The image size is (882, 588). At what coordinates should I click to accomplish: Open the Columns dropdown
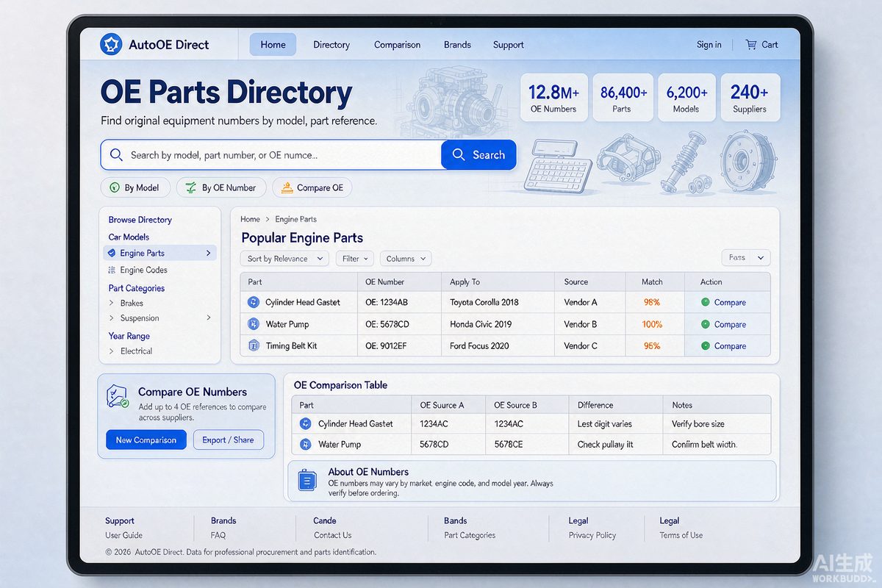405,259
